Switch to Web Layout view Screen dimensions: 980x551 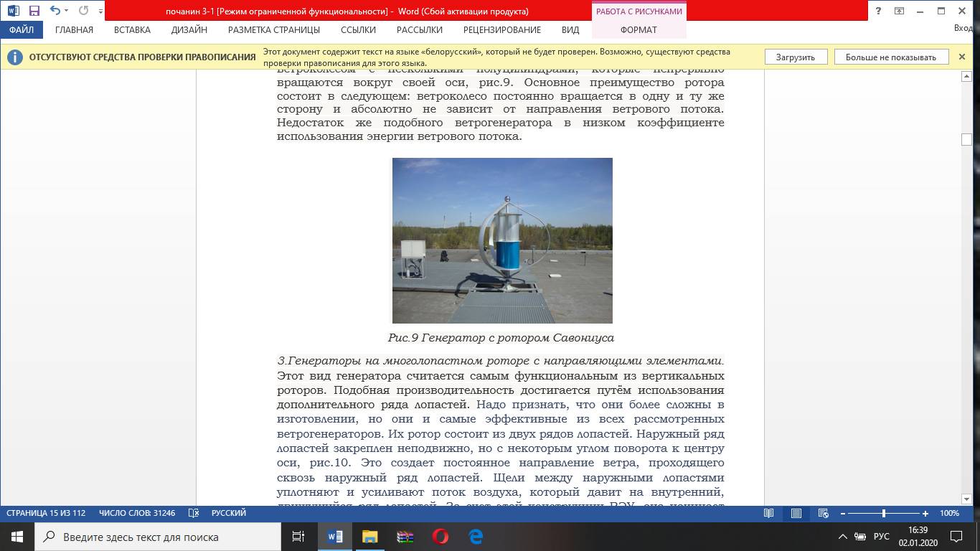[823, 513]
